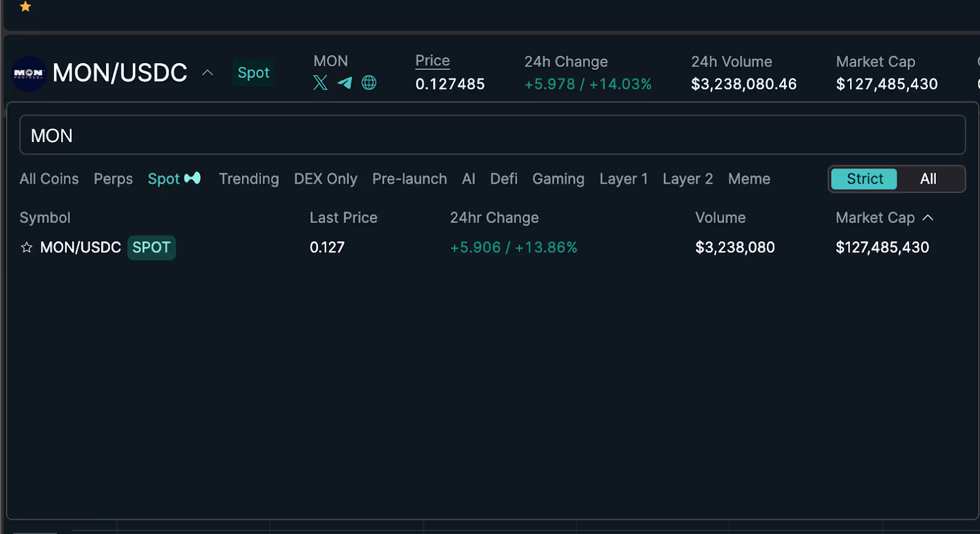The image size is (980, 534).
Task: Open the Perps tab
Action: [113, 179]
